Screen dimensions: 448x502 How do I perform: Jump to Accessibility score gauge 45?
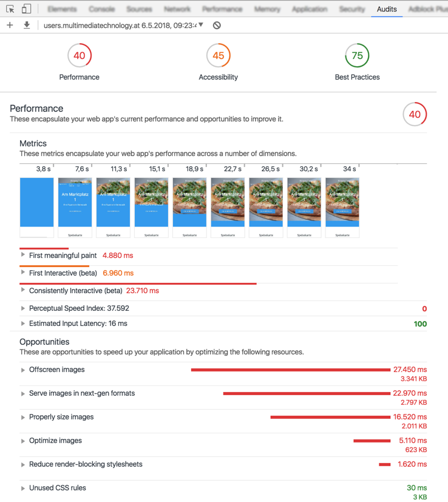(x=219, y=55)
